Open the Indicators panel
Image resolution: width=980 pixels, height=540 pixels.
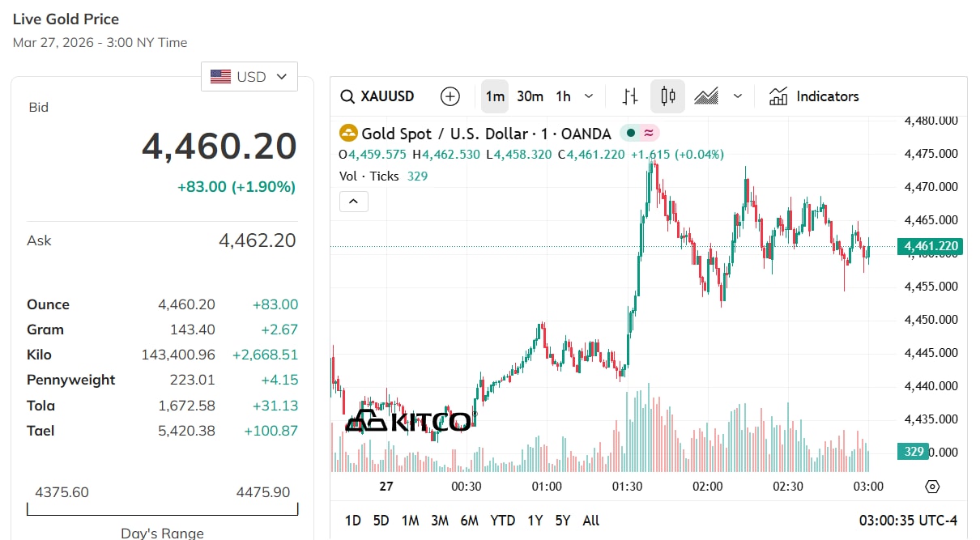[814, 96]
